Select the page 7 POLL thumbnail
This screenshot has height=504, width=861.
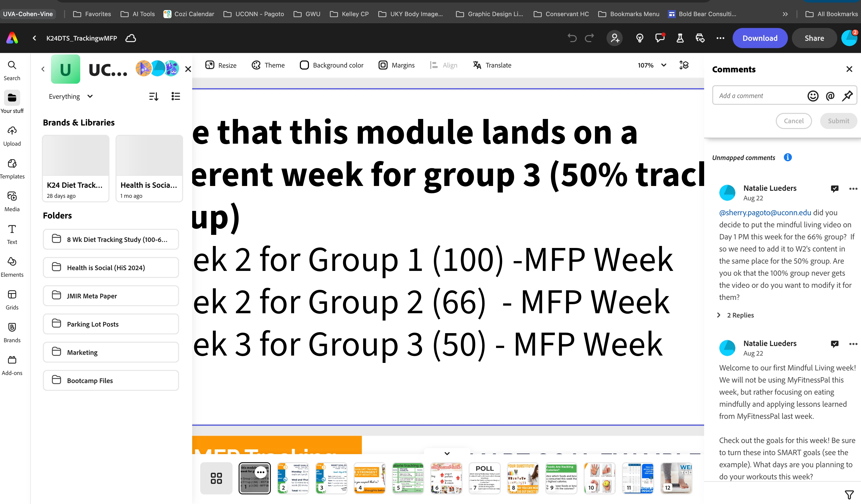pos(484,478)
